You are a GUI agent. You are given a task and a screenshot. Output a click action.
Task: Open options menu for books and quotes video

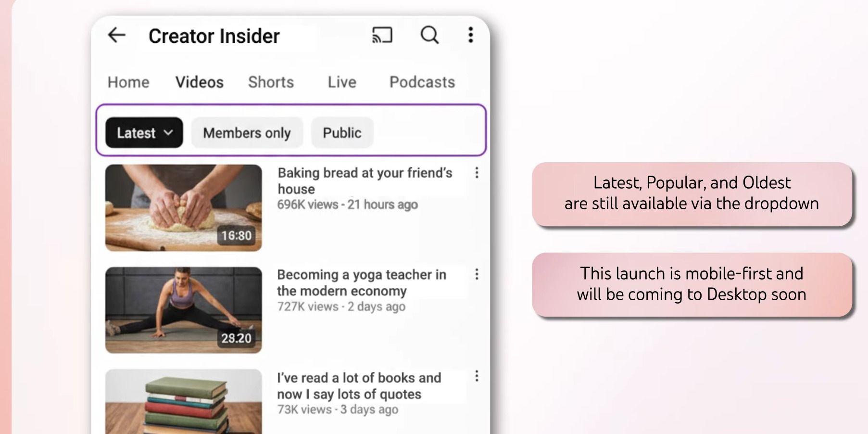(477, 376)
